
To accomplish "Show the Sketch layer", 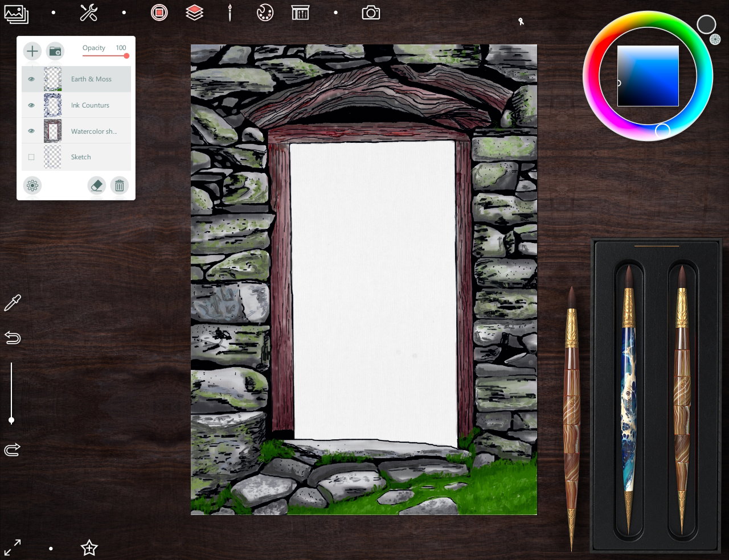I will click(31, 157).
